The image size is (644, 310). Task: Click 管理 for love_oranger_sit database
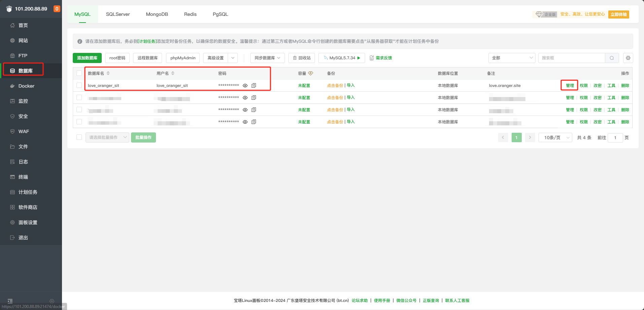(x=570, y=86)
